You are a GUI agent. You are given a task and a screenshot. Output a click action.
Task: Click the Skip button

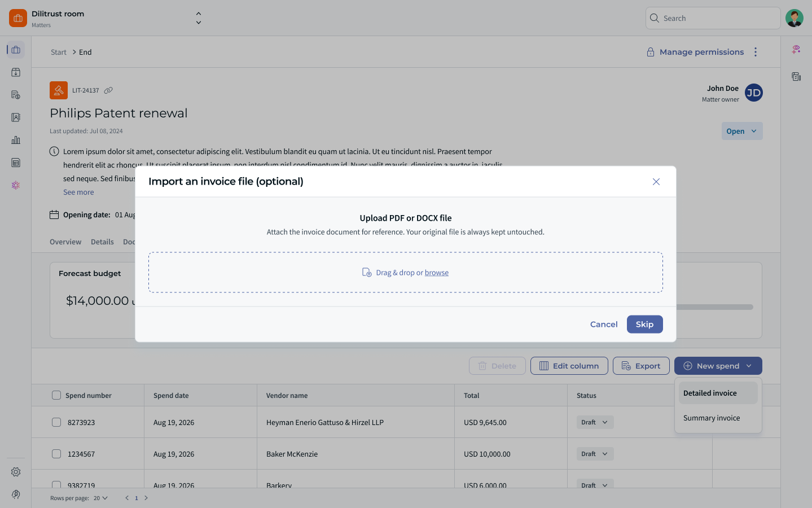[x=644, y=324]
